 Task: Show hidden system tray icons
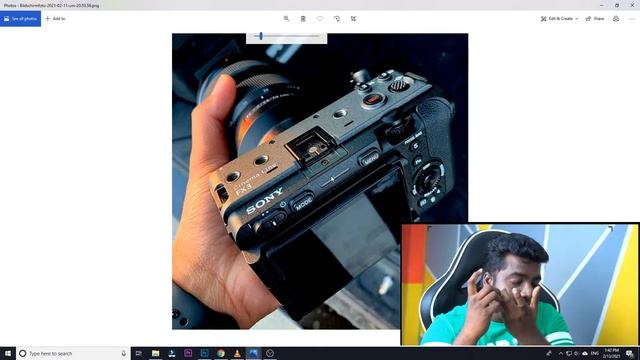560,353
